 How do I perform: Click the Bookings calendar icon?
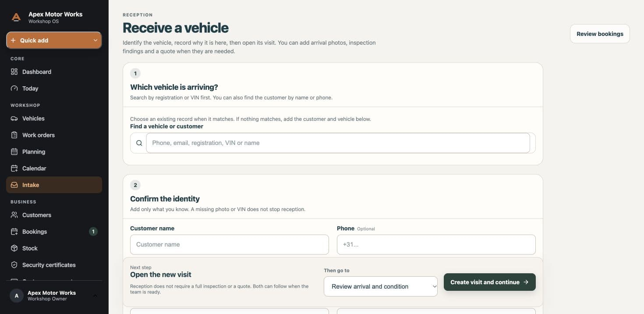click(x=14, y=232)
